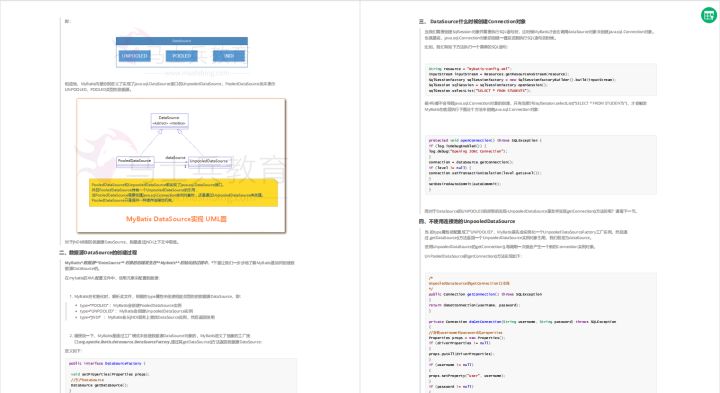Click the green round floating icon
Screen dimensions: 720x393
click(x=709, y=15)
